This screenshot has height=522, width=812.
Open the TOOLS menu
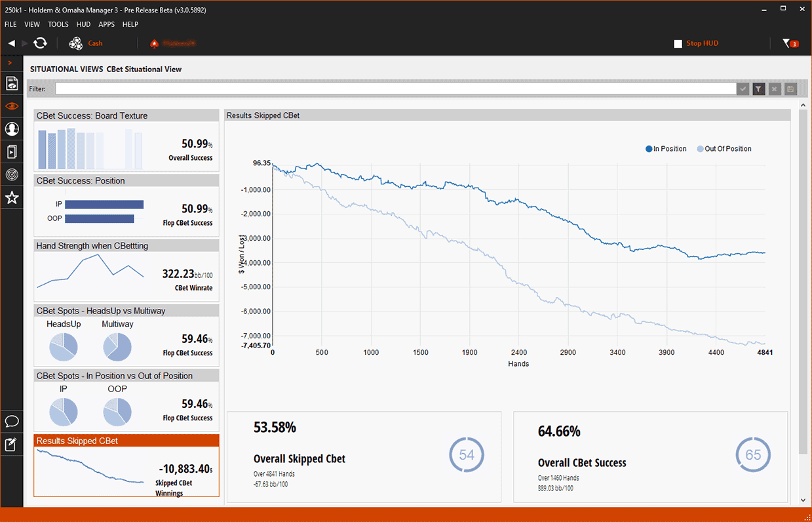point(58,24)
